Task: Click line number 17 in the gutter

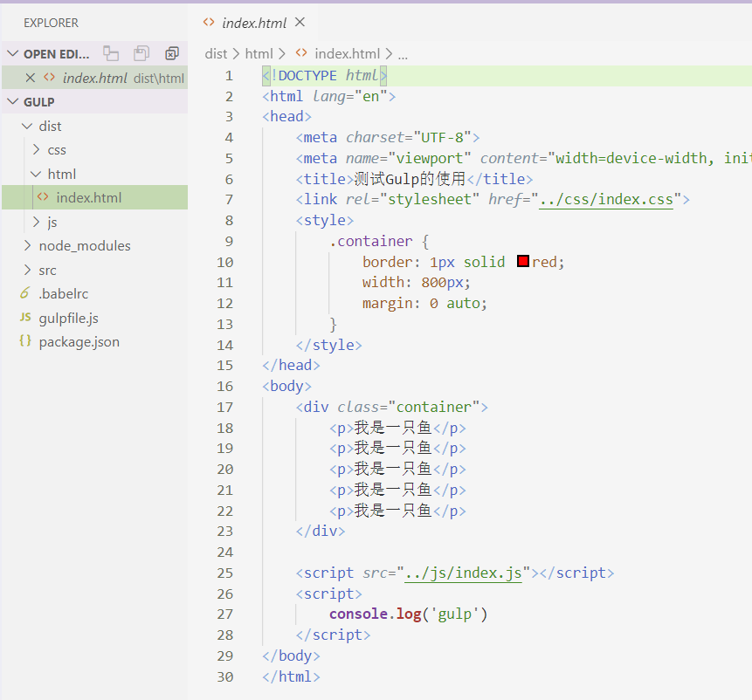Action: coord(225,408)
